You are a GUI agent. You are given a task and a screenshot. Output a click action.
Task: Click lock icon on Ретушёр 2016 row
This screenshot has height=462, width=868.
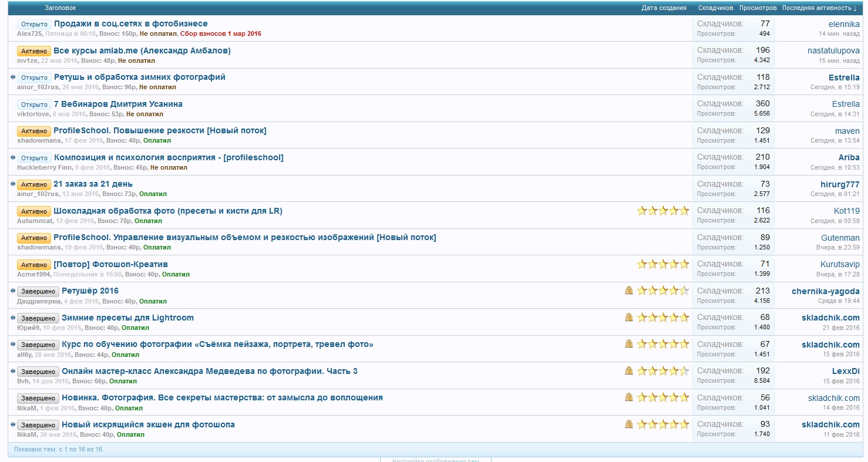[629, 291]
